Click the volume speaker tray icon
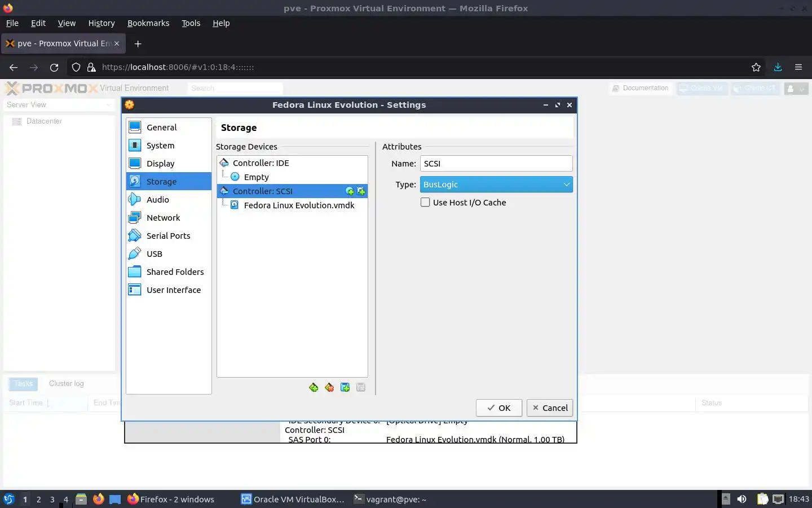 (x=742, y=499)
